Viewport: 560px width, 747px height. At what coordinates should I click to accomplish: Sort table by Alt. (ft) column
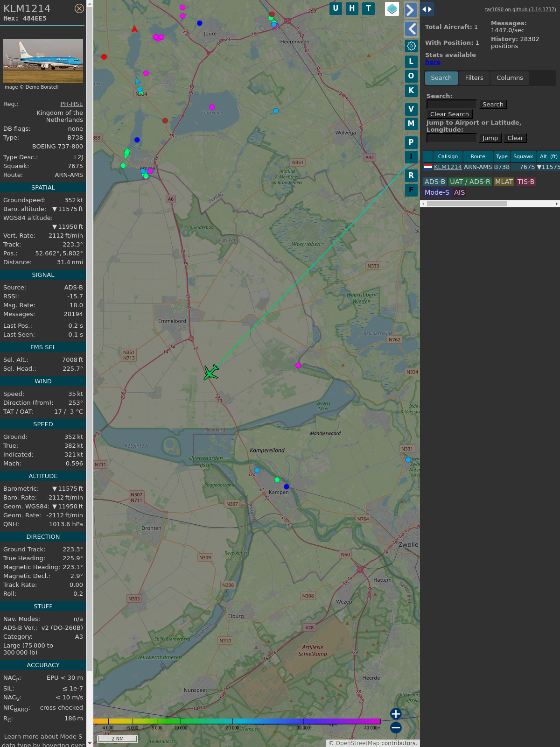click(548, 157)
